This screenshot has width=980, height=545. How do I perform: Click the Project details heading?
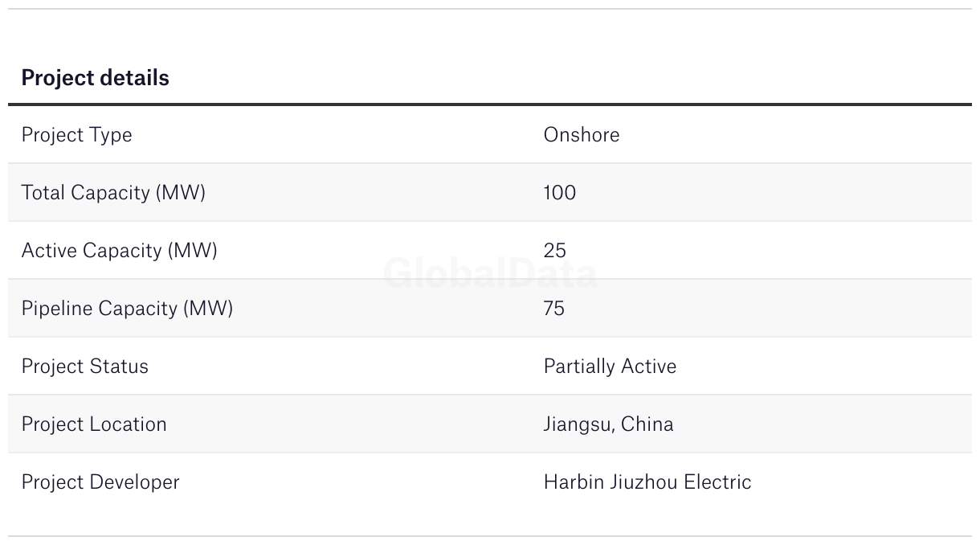[96, 78]
